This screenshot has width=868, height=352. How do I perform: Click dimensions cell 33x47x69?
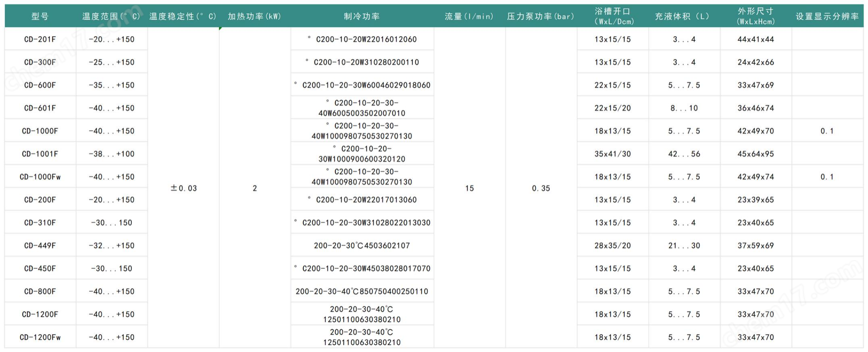coord(756,85)
